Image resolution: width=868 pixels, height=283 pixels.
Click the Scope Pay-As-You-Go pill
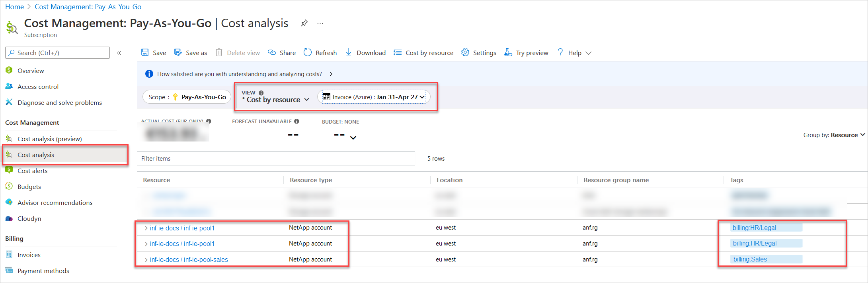click(187, 97)
